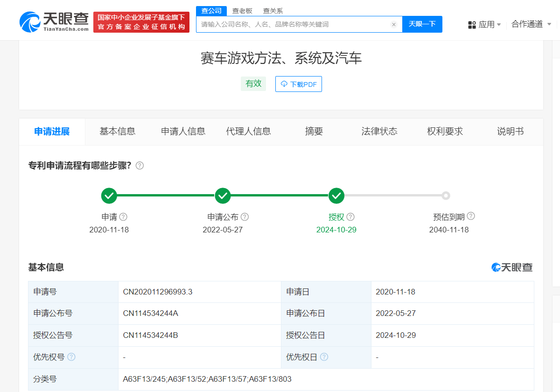The image size is (560, 392).
Task: Click the publication number CN114534244A
Action: click(151, 314)
